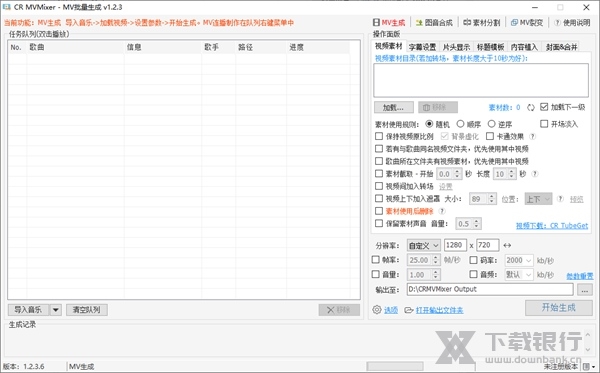Open the MV裂变 function
Image resolution: width=600 pixels, height=373 pixels.
[x=527, y=23]
